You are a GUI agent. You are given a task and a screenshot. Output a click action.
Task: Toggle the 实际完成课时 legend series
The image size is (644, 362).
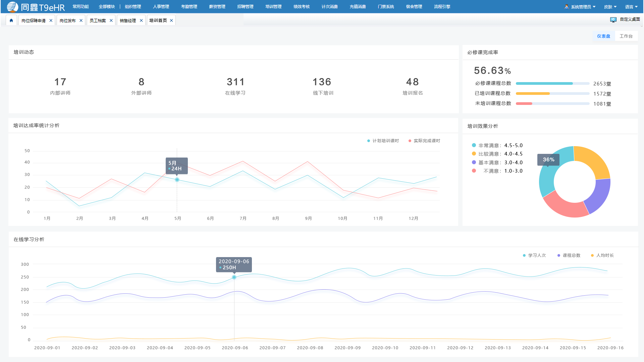pyautogui.click(x=424, y=141)
